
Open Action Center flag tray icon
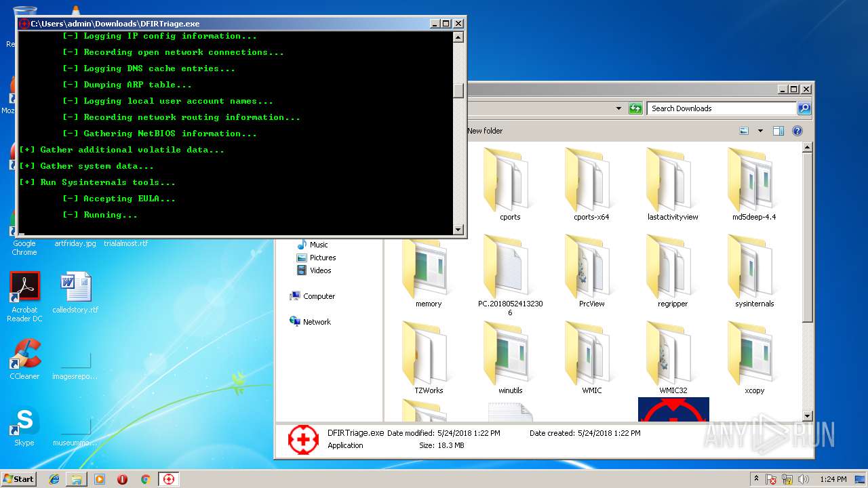tap(771, 479)
